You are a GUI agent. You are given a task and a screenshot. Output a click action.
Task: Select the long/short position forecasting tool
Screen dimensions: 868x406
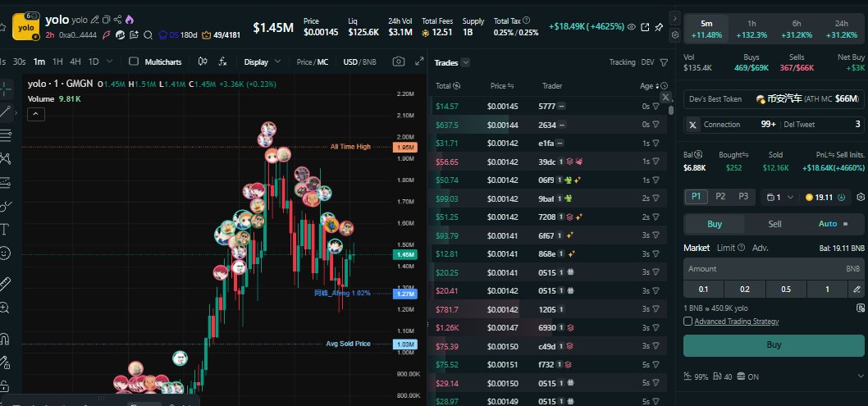(4, 182)
